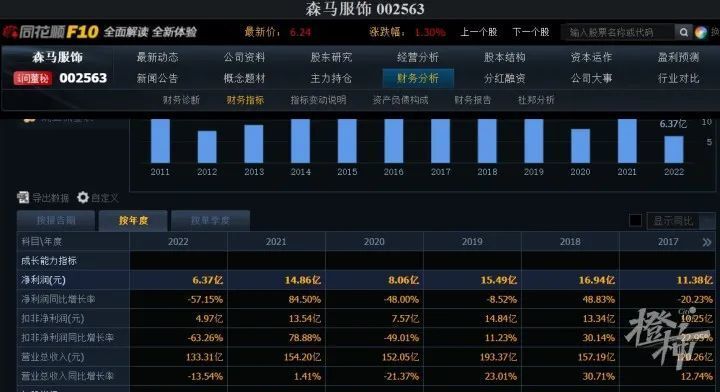The width and height of the screenshot is (720, 392).
Task: Open the 经营分析 menu
Action: [418, 57]
